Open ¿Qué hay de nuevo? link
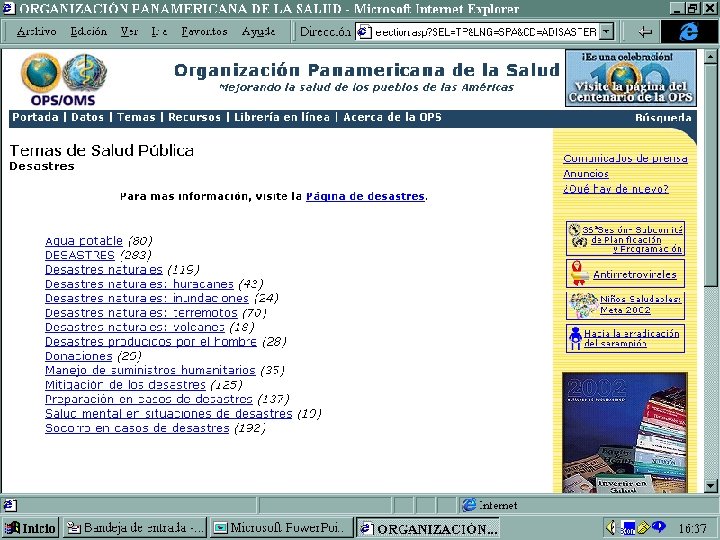 pyautogui.click(x=616, y=189)
